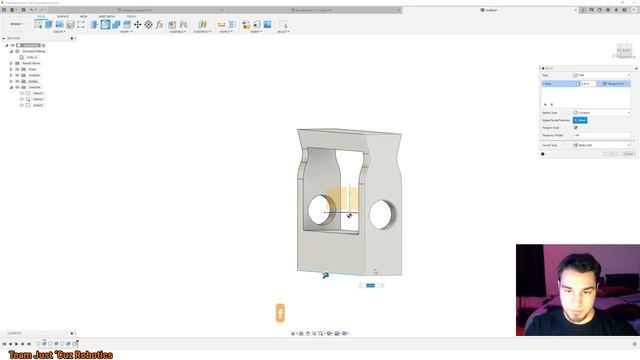Select the Revolve tool icon
Image resolution: width=640 pixels, height=360 pixels.
[60, 24]
